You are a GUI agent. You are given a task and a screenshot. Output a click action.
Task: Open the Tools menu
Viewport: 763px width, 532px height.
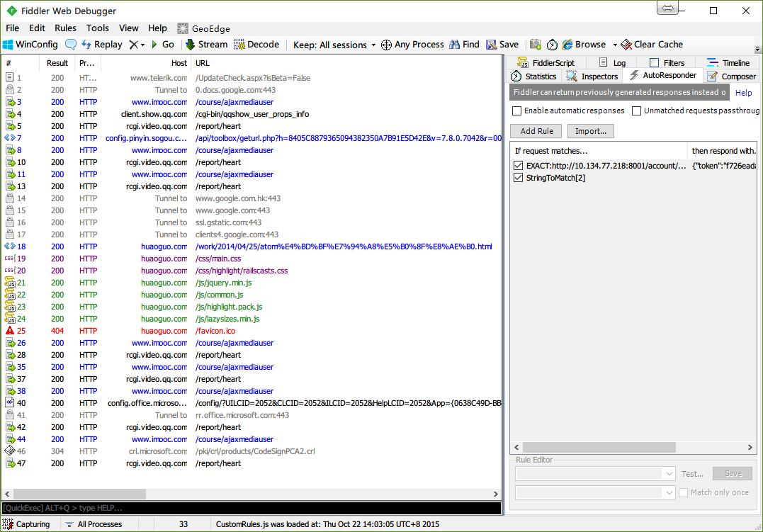(97, 28)
